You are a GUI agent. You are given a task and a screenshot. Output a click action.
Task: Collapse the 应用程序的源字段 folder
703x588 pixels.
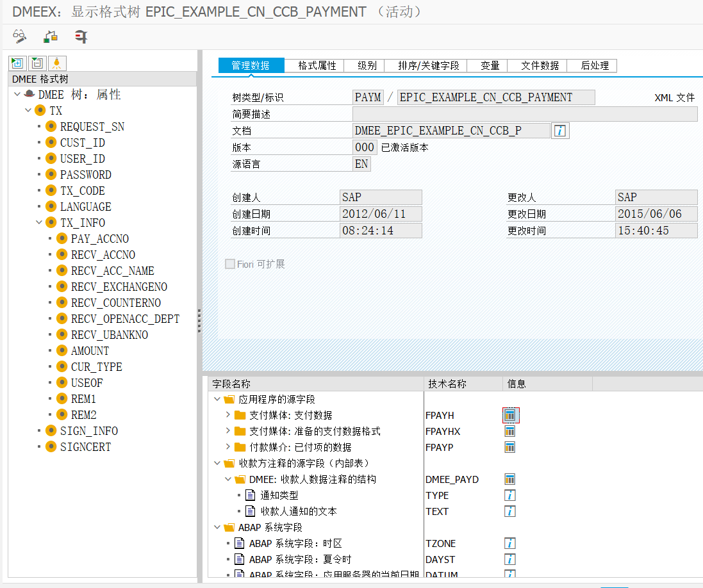[216, 399]
